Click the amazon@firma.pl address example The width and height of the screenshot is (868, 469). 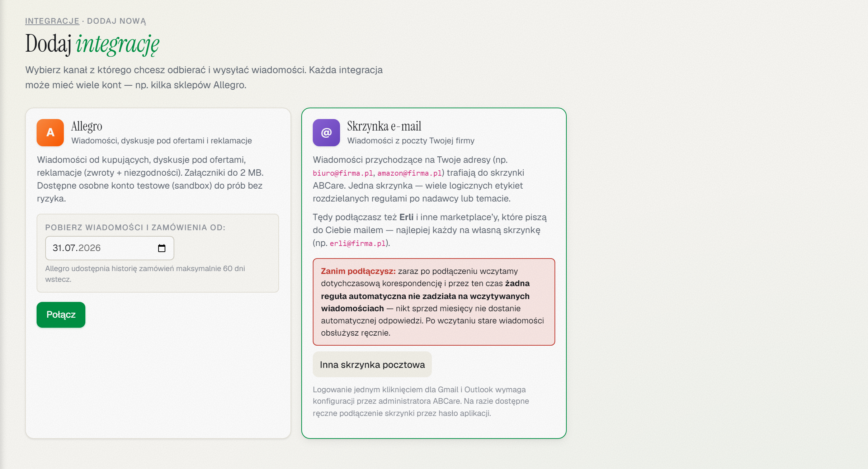410,173
